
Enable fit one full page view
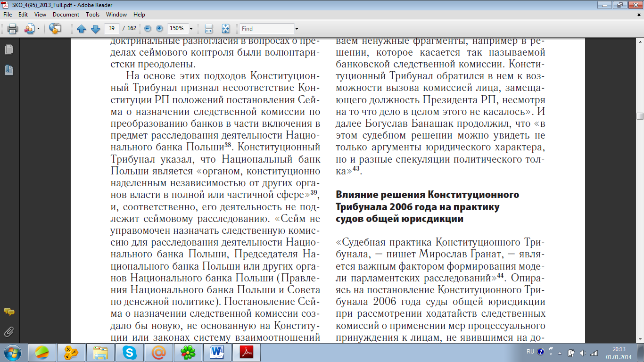pos(225,29)
